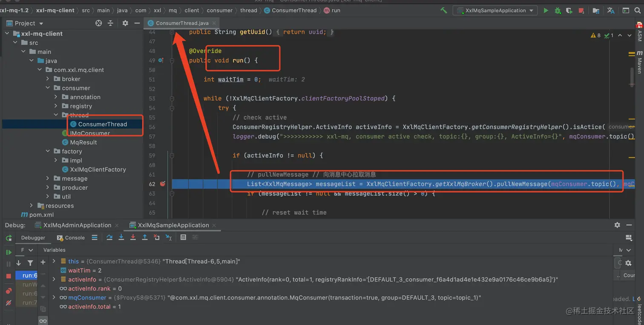Toggle the breakpoint on line 62

[x=162, y=184]
